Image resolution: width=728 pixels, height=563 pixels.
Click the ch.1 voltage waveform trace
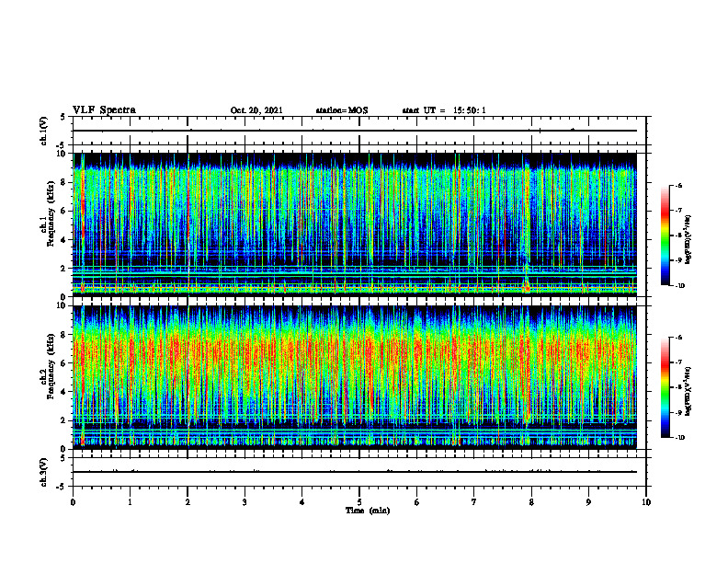(x=355, y=131)
